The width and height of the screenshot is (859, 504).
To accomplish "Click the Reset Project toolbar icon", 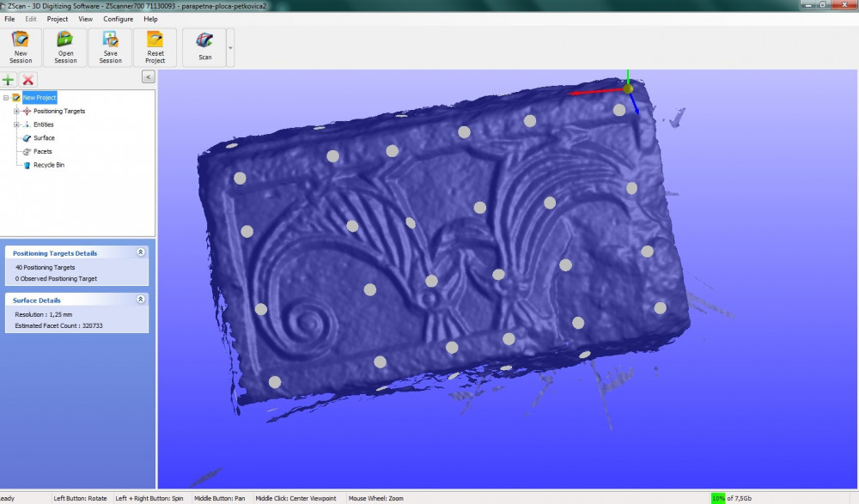I will (155, 40).
